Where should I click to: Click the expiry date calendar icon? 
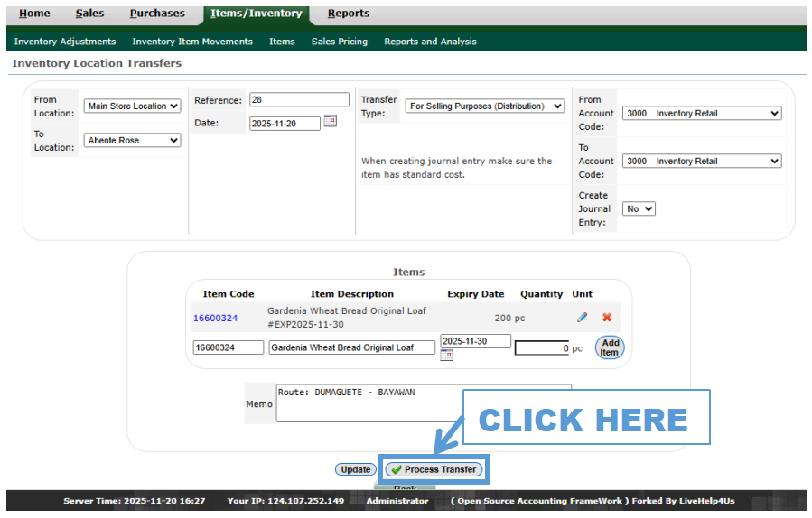pos(446,356)
